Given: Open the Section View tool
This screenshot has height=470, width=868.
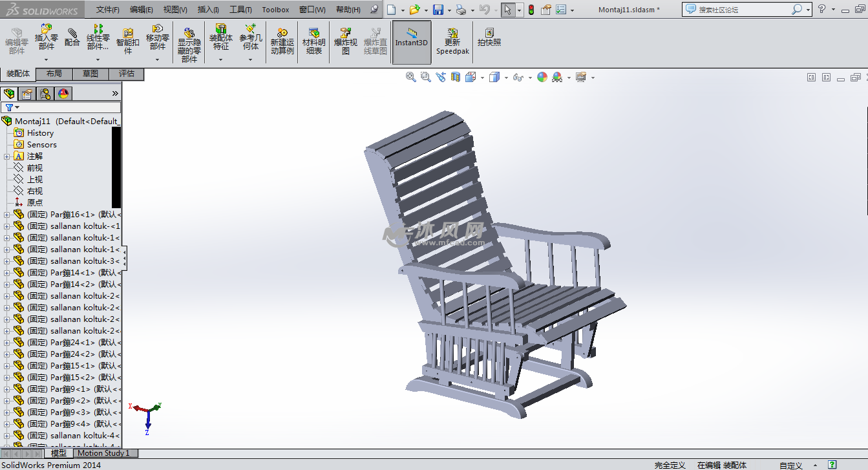Looking at the screenshot, I should [x=454, y=77].
